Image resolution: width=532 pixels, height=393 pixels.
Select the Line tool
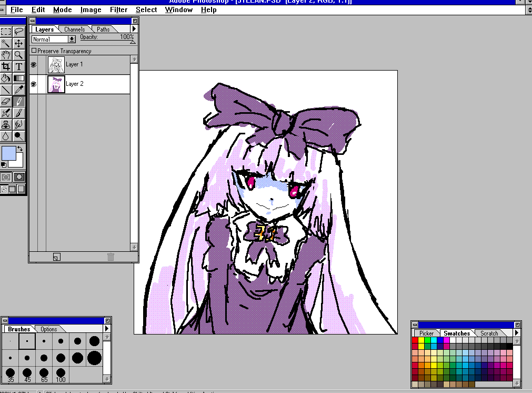pos(6,90)
